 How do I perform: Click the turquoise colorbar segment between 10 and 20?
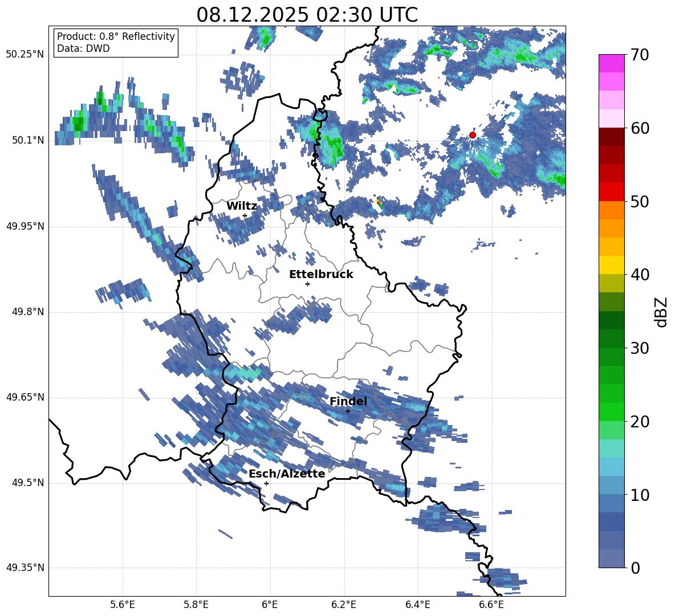[611, 448]
